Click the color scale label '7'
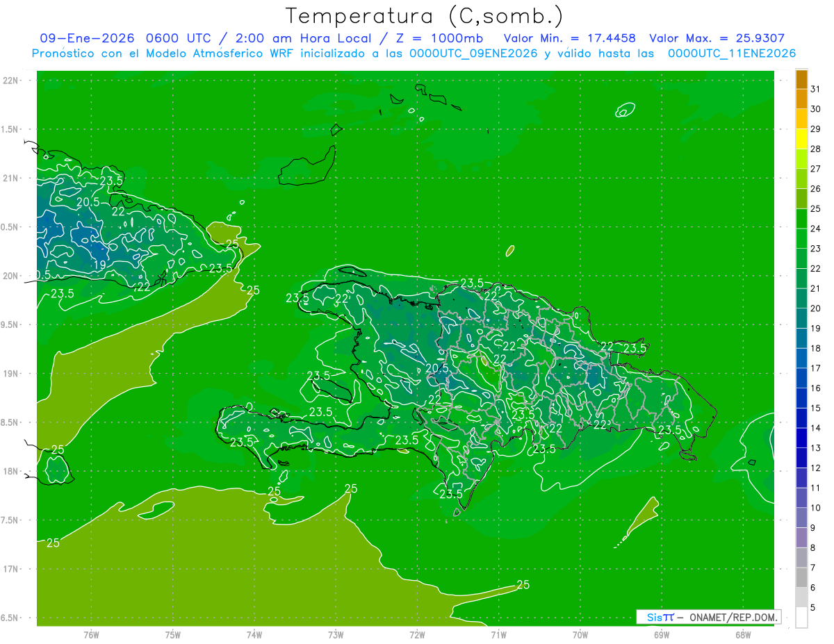The height and width of the screenshot is (644, 834). click(x=812, y=568)
